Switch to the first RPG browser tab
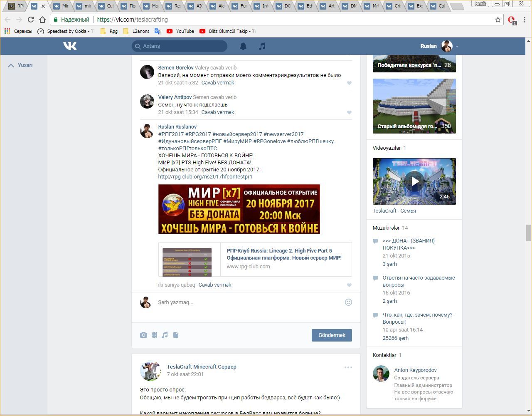The width and height of the screenshot is (532, 416). tap(17, 6)
